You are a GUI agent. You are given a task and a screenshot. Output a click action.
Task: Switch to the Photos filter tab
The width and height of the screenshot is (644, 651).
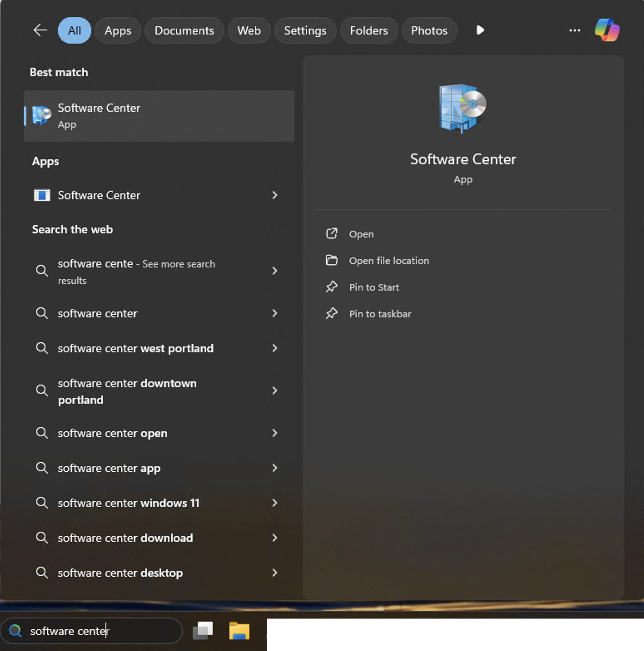[x=429, y=30]
